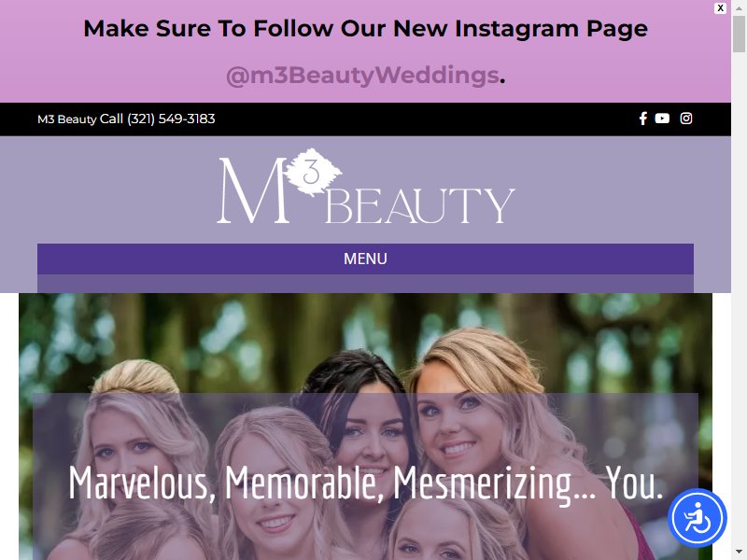Image resolution: width=747 pixels, height=560 pixels.
Task: Open the Facebook page icon
Action: [x=642, y=119]
